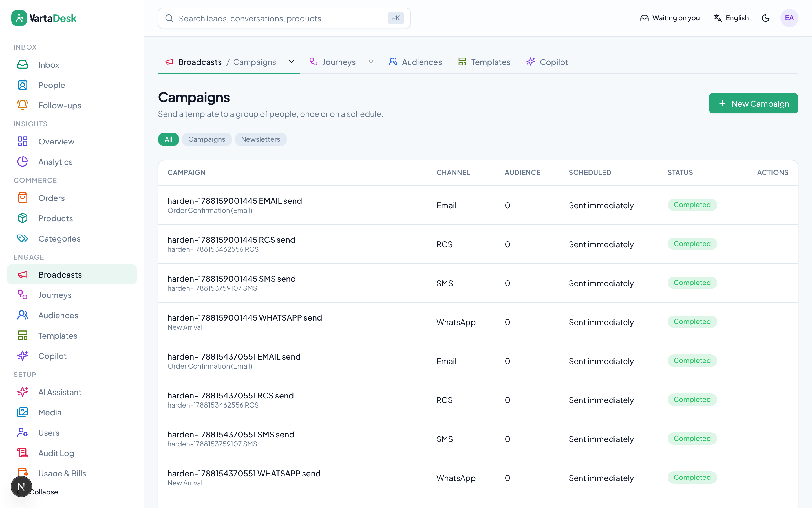Image resolution: width=812 pixels, height=508 pixels.
Task: Open Orders in the sidebar
Action: [x=72, y=198]
